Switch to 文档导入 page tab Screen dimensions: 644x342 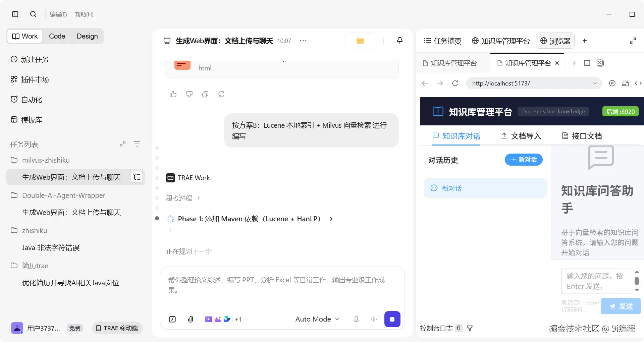coord(521,136)
